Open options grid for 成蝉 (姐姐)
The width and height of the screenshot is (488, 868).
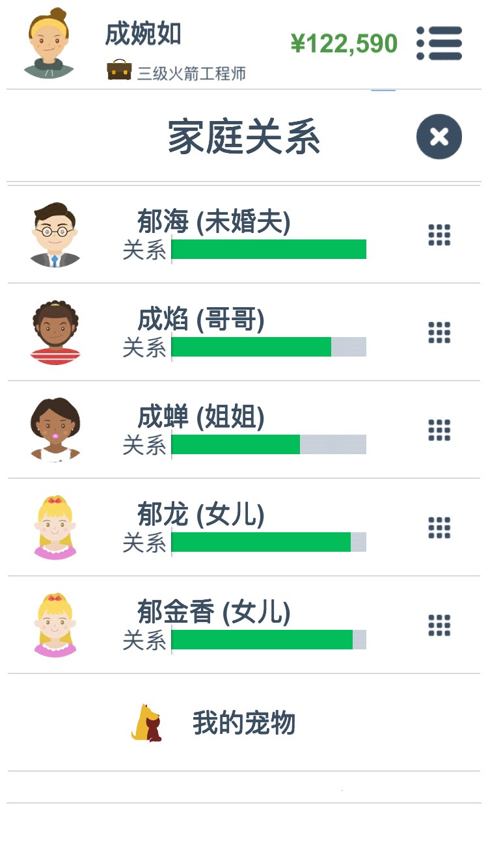pos(439,429)
